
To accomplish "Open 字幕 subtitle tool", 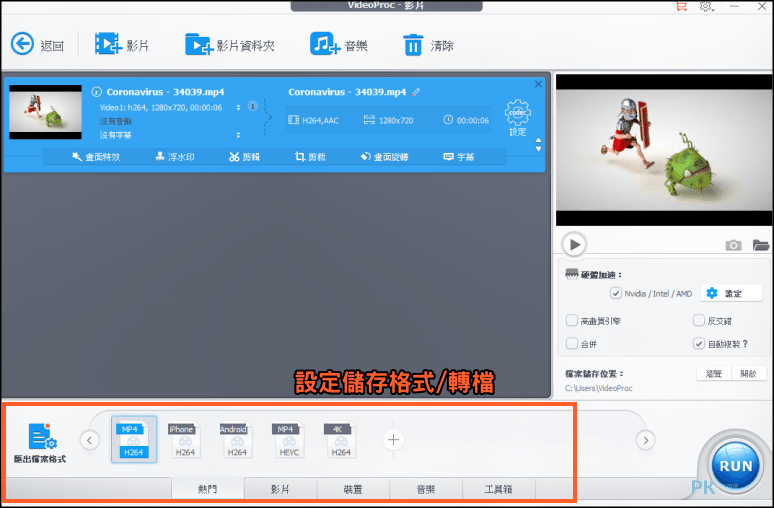I will tap(459, 157).
